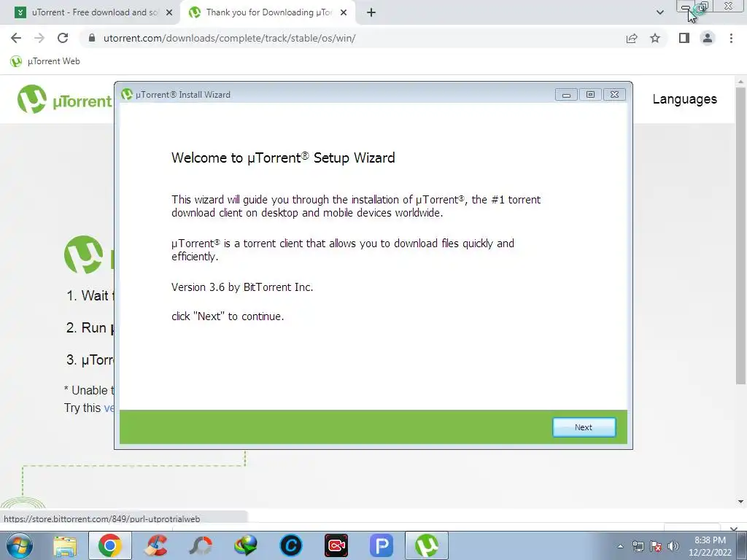This screenshot has height=560, width=747.
Task: Click the utorrent.com address bar
Action: point(228,38)
